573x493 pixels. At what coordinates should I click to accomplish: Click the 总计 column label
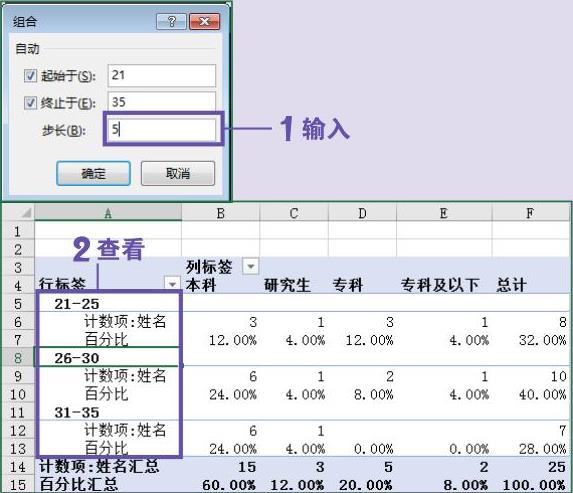point(511,285)
